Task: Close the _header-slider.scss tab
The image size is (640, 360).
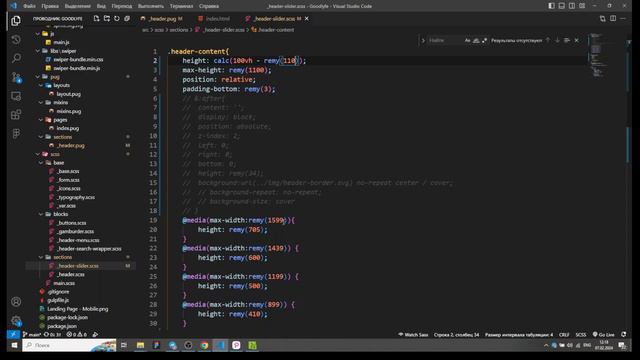Action: [307, 19]
